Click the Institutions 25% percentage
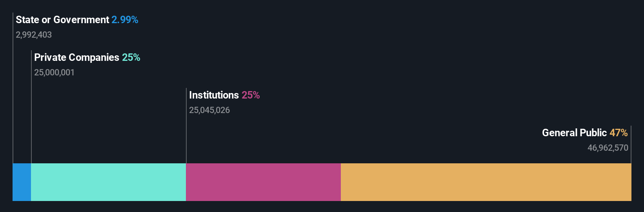Screen dimensions: 644x212 pos(251,95)
